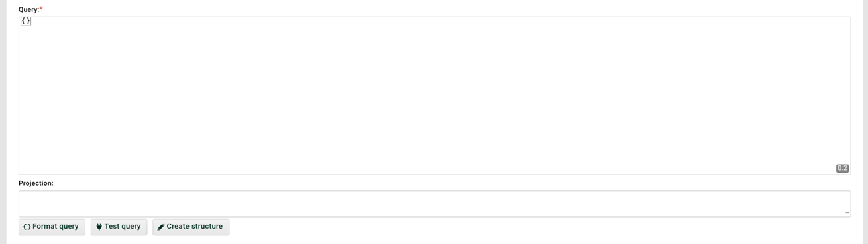
Task: Click the red required asterisk beside Query
Action: [41, 9]
